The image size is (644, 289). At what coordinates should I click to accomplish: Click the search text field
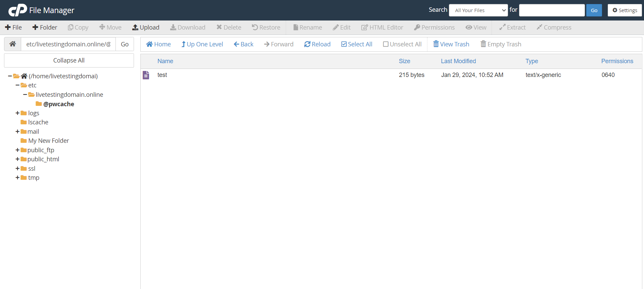pos(552,10)
